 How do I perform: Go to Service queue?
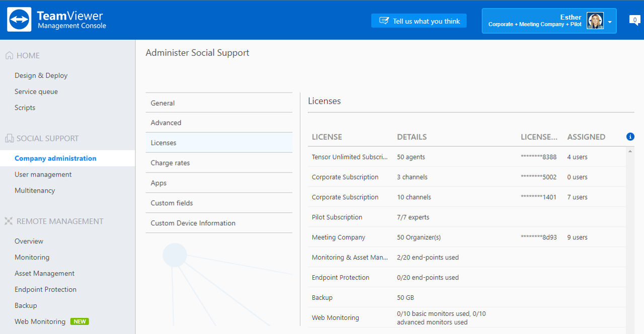tap(36, 92)
